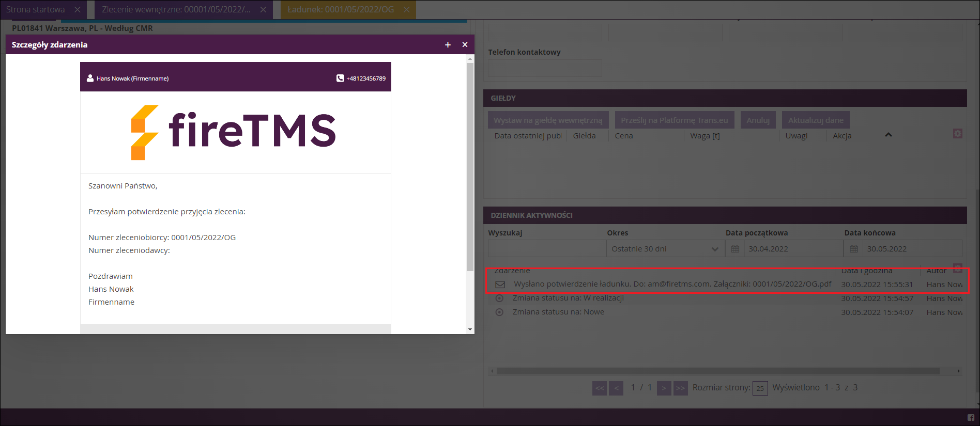The width and height of the screenshot is (980, 426).
Task: Click Aktualizuj dane button
Action: point(816,120)
